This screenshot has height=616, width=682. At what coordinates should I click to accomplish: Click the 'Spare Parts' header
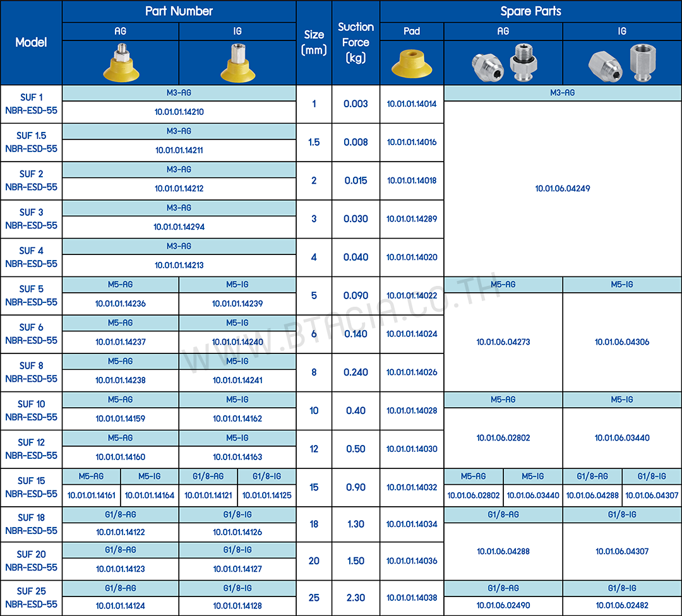coord(530,11)
